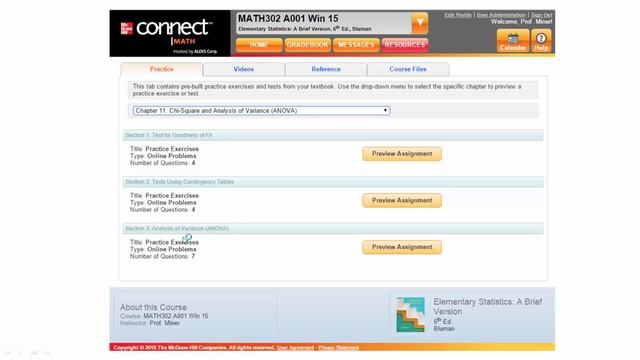Preview Assignment for Test for Goodness of Fit

point(402,154)
